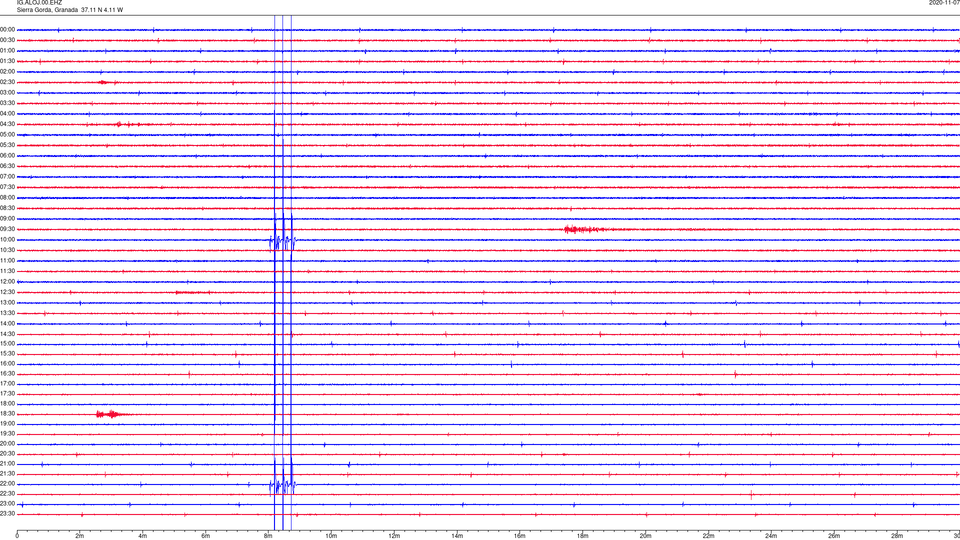Image resolution: width=960 pixels, height=540 pixels.
Task: Click the '18:30' time label
Action: [7, 414]
